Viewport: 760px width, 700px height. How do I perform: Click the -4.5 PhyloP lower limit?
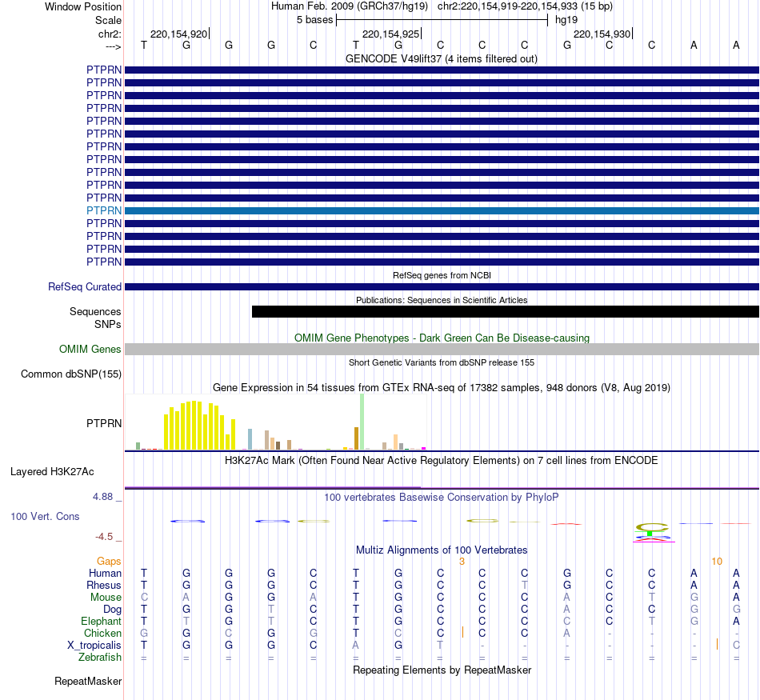pyautogui.click(x=104, y=537)
